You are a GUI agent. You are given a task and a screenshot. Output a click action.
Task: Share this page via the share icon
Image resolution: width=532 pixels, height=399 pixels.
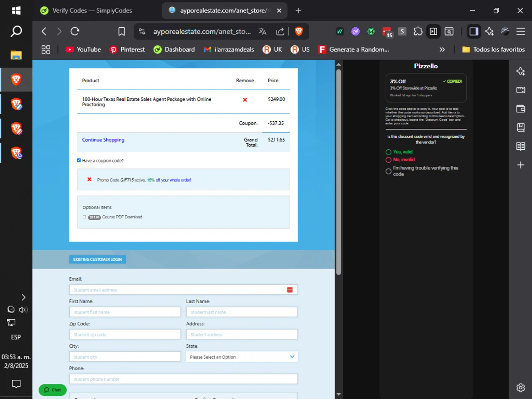point(280,32)
